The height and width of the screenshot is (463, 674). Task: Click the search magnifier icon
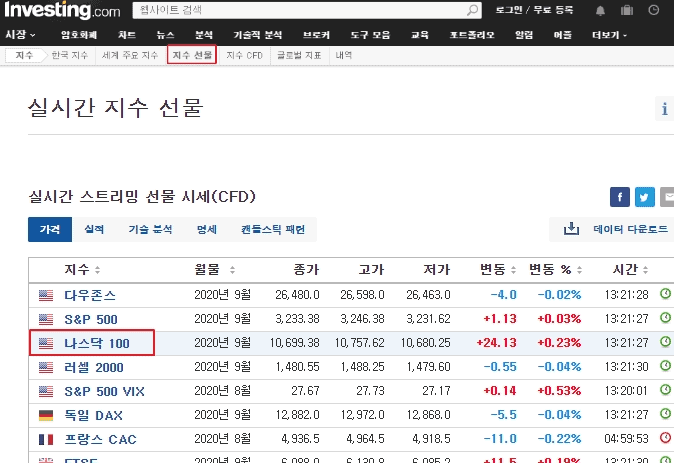(x=472, y=10)
